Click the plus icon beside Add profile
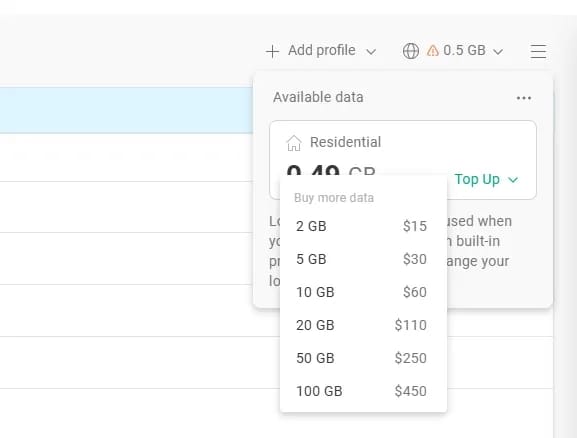This screenshot has height=438, width=577. pos(272,51)
